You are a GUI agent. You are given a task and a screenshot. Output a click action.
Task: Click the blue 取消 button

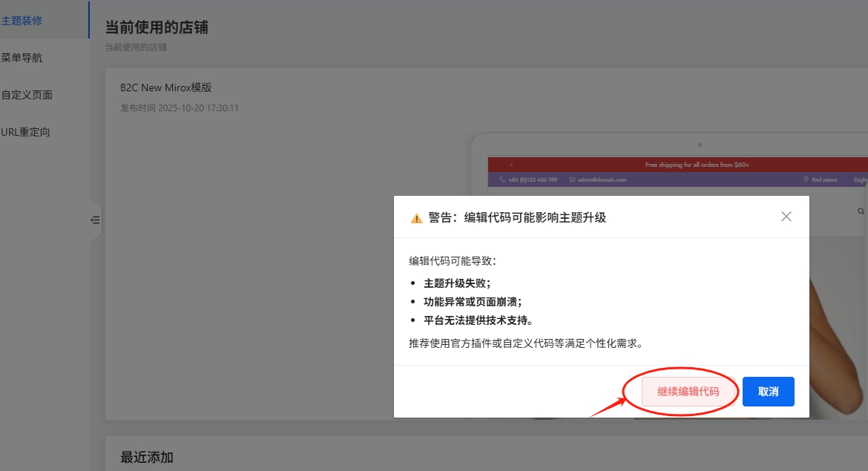768,392
